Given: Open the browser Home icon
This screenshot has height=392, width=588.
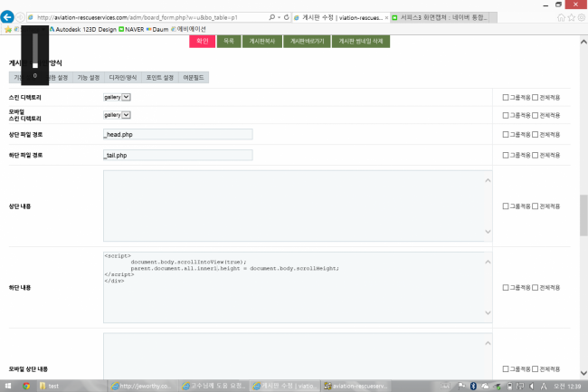Looking at the screenshot, I should point(561,17).
